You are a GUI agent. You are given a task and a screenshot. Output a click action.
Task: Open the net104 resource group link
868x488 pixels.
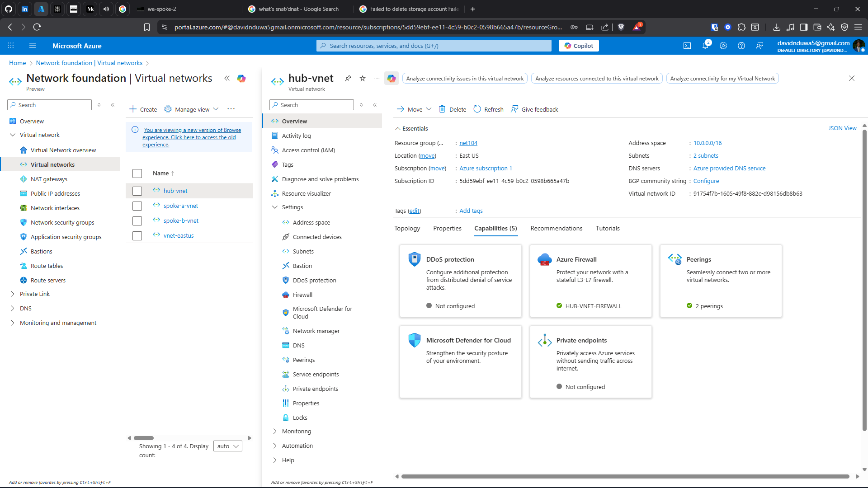pos(468,143)
